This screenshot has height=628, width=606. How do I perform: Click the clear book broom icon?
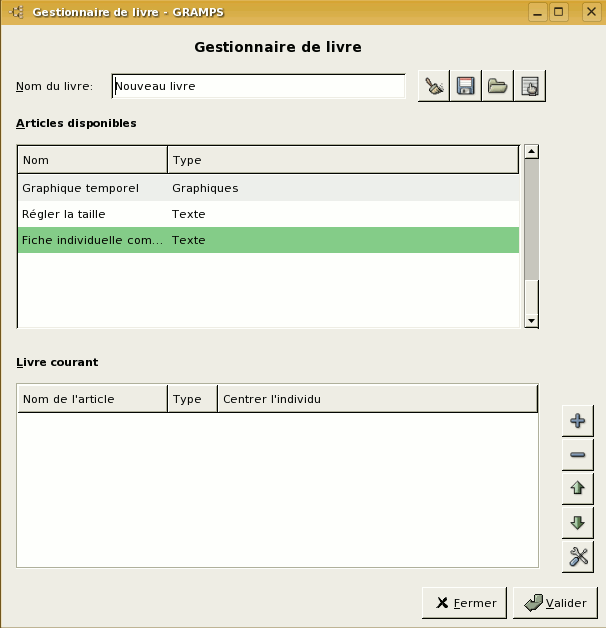(434, 87)
